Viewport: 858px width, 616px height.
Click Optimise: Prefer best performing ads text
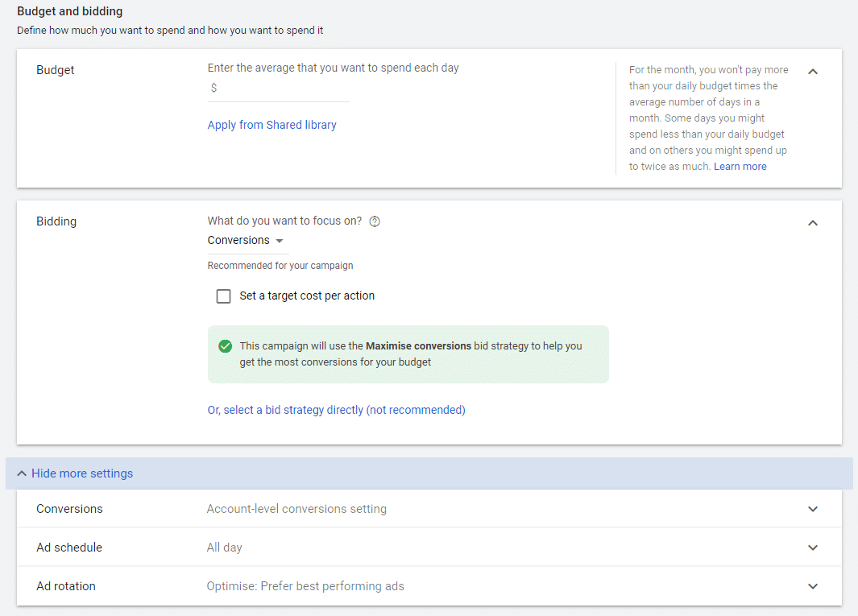305,586
